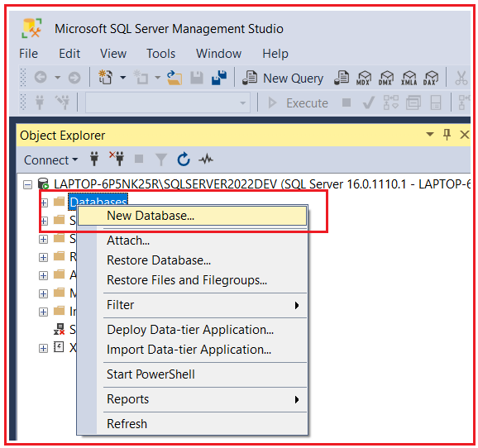Click the DAX query icon
This screenshot has height=448, width=478.
[431, 78]
